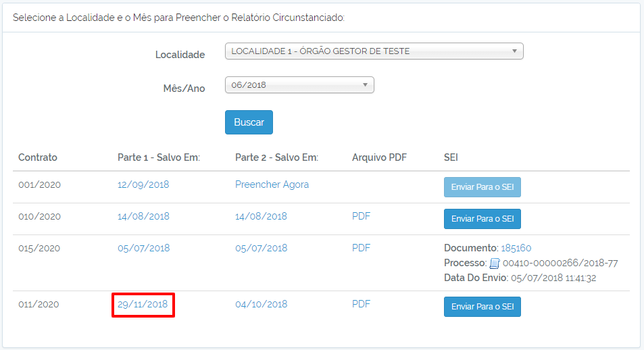Open Parte 1 date 14/08/2018 link
Image resolution: width=644 pixels, height=350 pixels.
click(143, 216)
